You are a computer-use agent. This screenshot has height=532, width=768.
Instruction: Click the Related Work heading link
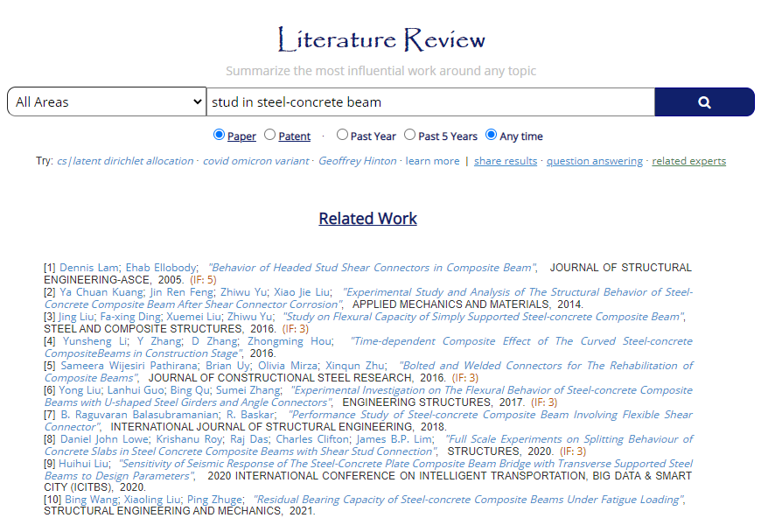pos(368,219)
